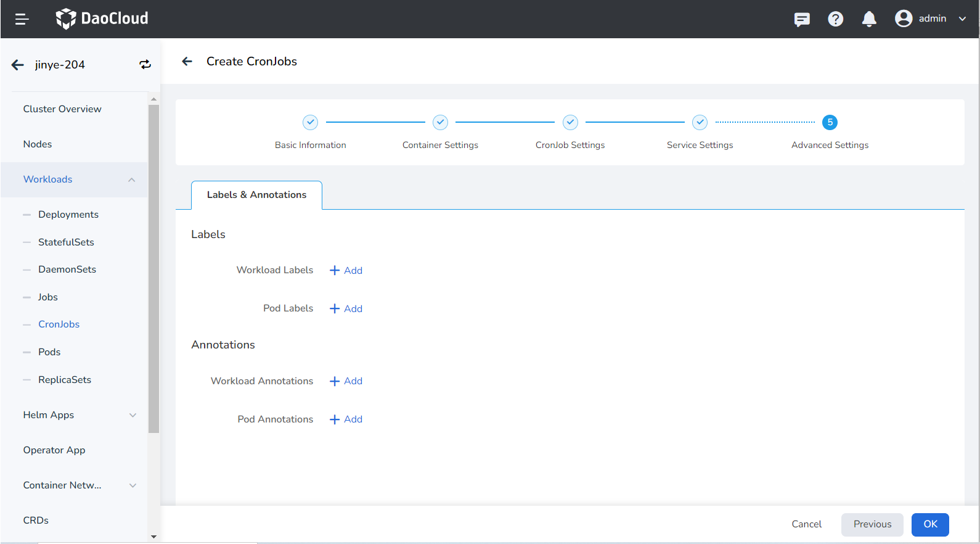Expand the Helm Apps menu

pyautogui.click(x=133, y=415)
